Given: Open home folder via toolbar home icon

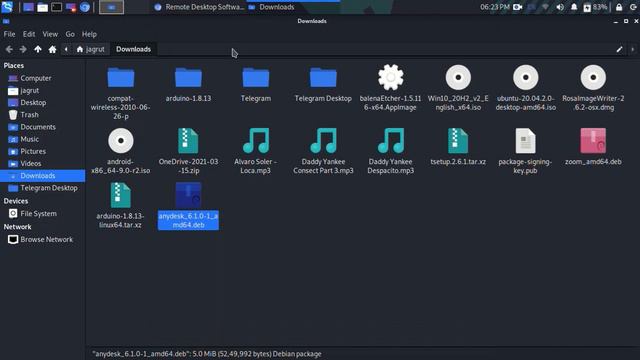Looking at the screenshot, I should click(x=52, y=49).
